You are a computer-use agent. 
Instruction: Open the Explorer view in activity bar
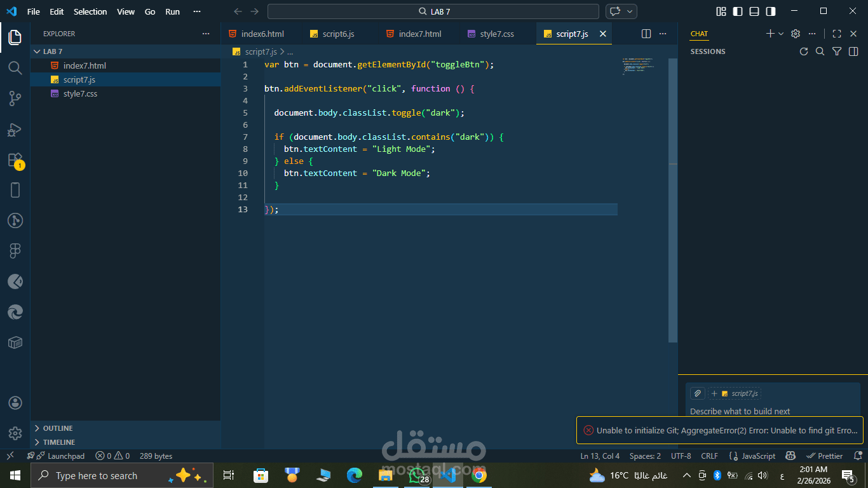(x=15, y=37)
